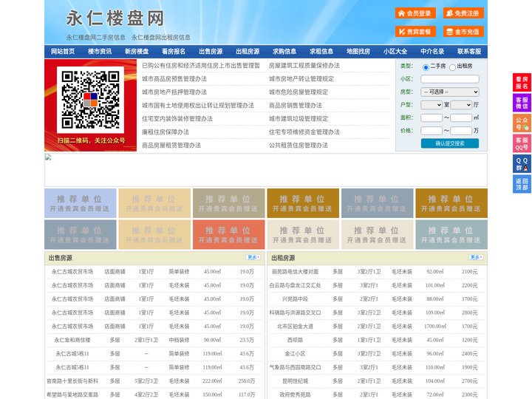532x399 pixels.
Task: Click the broken image banner icon
Action: 48,157
